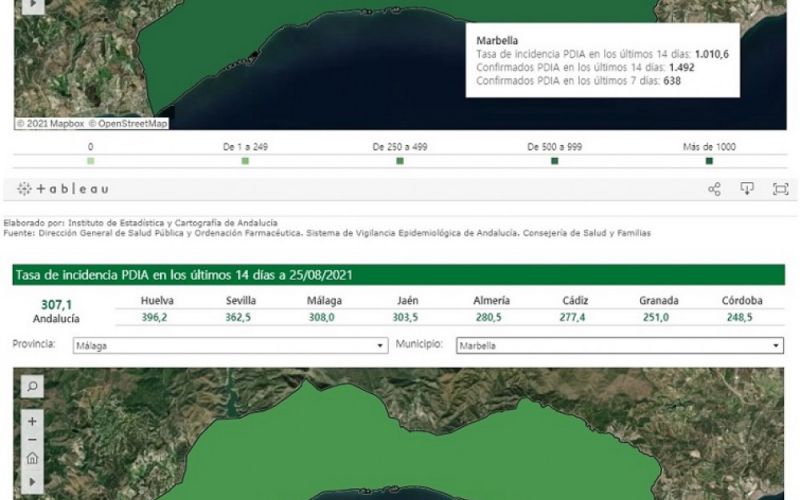Click legend label De 250 a 499

coord(400,147)
